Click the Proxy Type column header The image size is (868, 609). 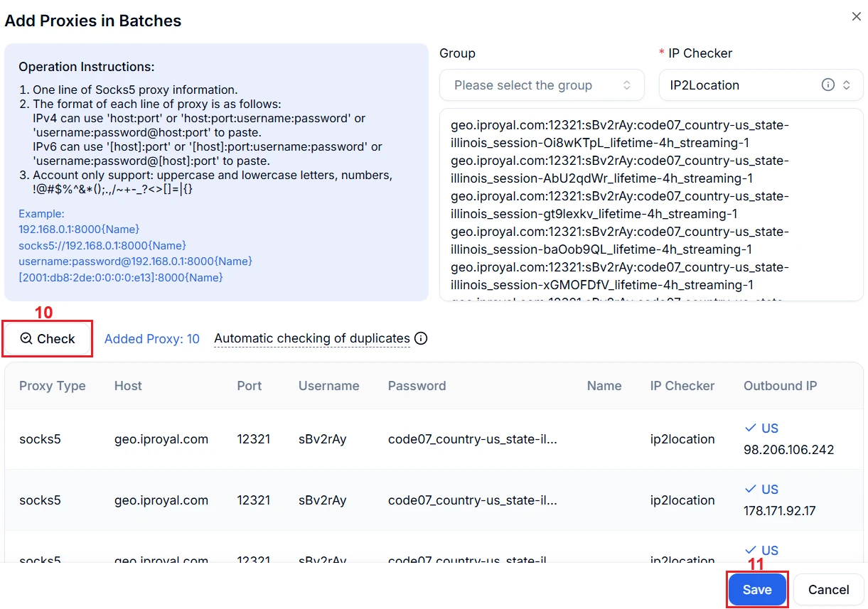52,386
